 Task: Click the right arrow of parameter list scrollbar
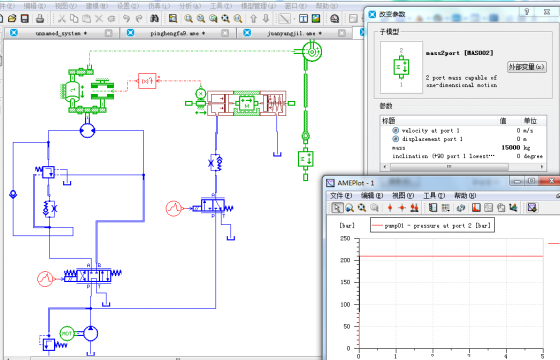click(542, 167)
